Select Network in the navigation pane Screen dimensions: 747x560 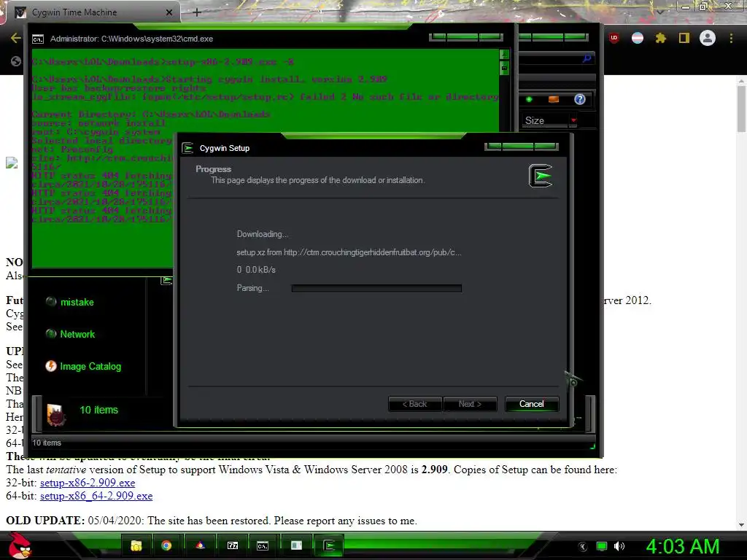click(77, 334)
